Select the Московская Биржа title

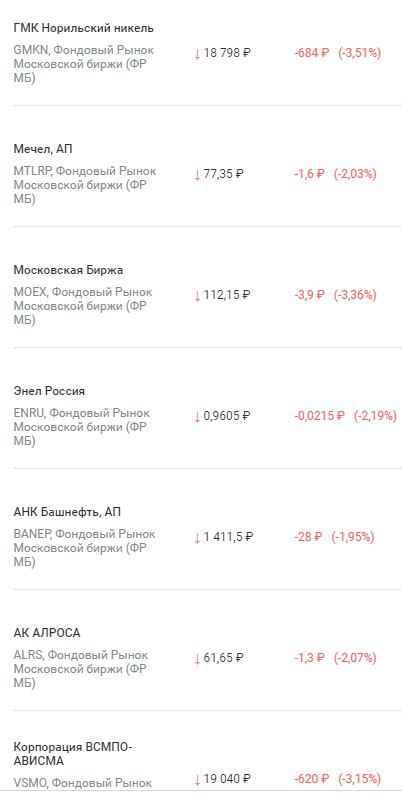68,270
